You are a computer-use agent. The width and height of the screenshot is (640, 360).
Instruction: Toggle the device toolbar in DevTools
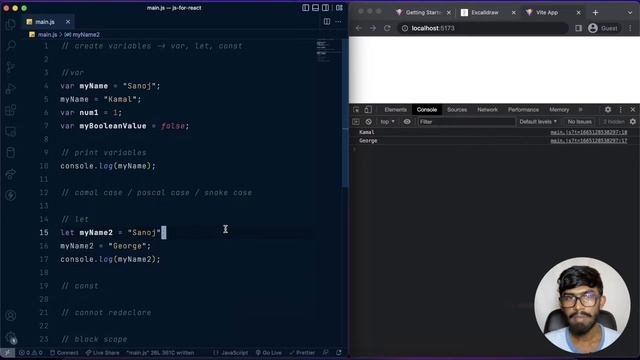click(x=368, y=109)
